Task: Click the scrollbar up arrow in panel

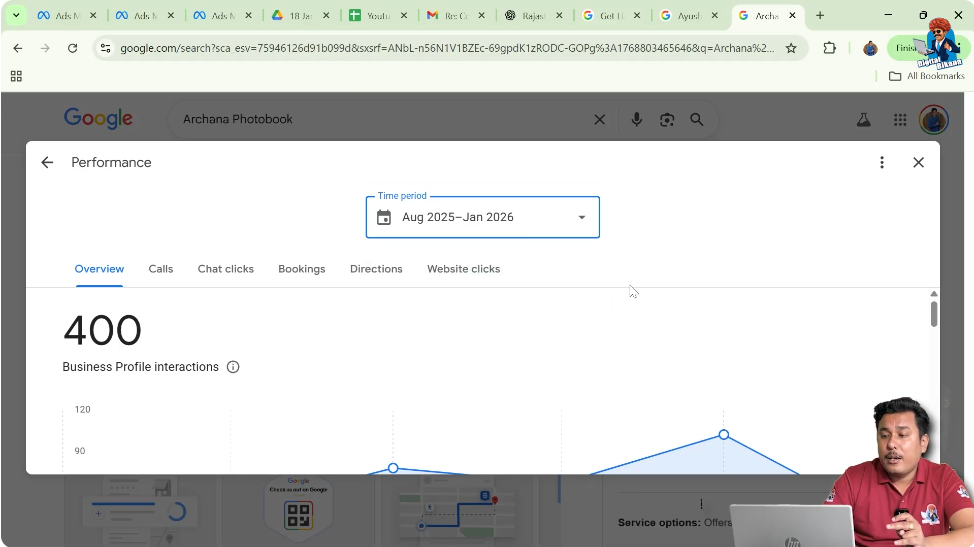Action: [x=934, y=294]
